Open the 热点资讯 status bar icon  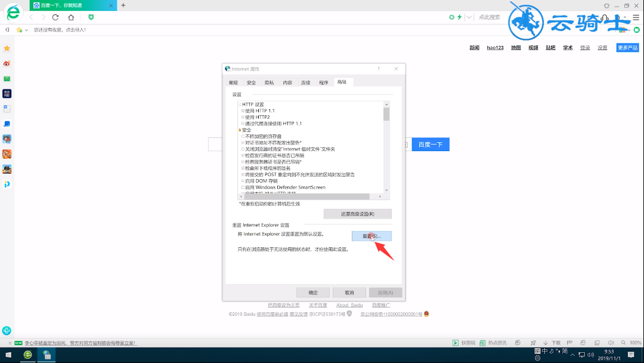(482, 343)
